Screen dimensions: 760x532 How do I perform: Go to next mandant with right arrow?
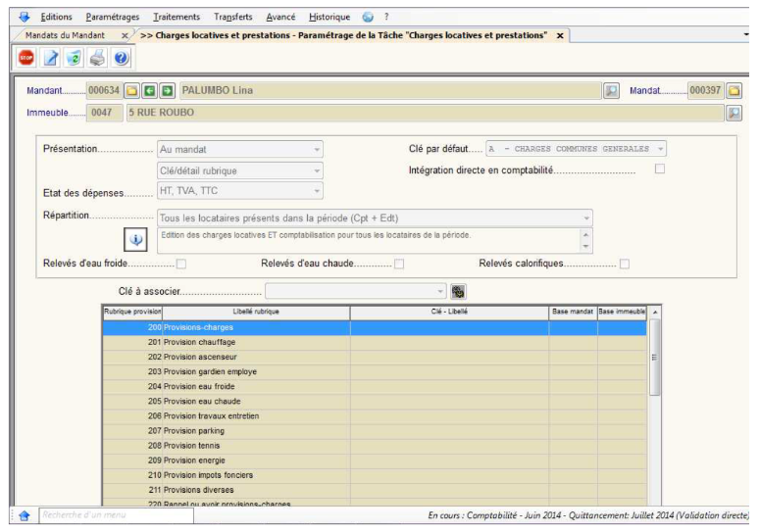point(168,91)
